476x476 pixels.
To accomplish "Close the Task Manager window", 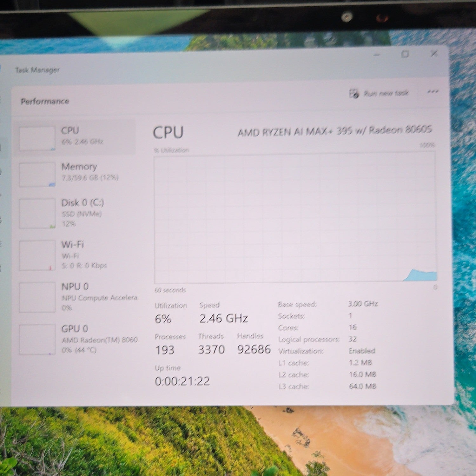I will tap(434, 54).
